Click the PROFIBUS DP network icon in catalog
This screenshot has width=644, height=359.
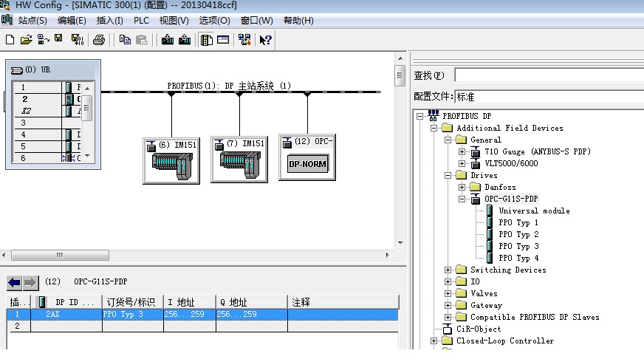(x=433, y=116)
